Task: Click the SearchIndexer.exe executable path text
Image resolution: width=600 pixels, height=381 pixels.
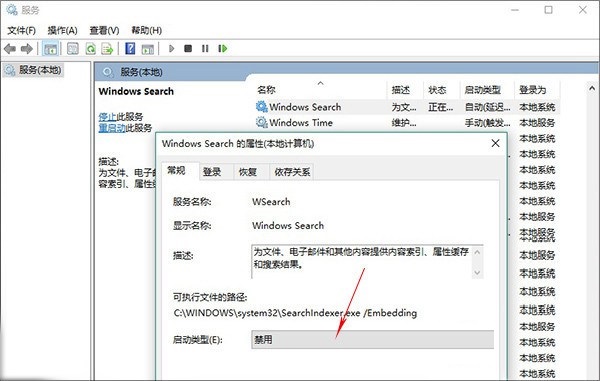Action: (x=295, y=313)
